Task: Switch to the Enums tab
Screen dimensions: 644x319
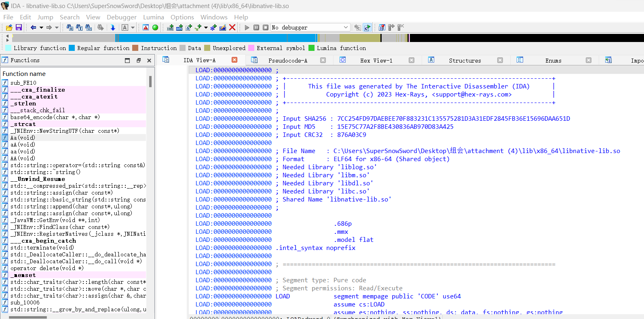Action: [553, 61]
